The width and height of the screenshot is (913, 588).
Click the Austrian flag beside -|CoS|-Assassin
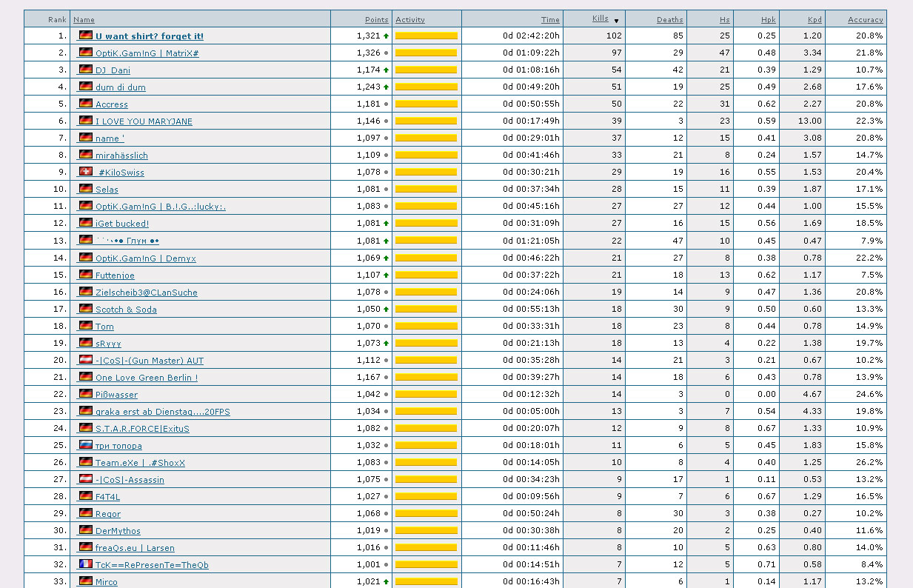click(x=86, y=479)
